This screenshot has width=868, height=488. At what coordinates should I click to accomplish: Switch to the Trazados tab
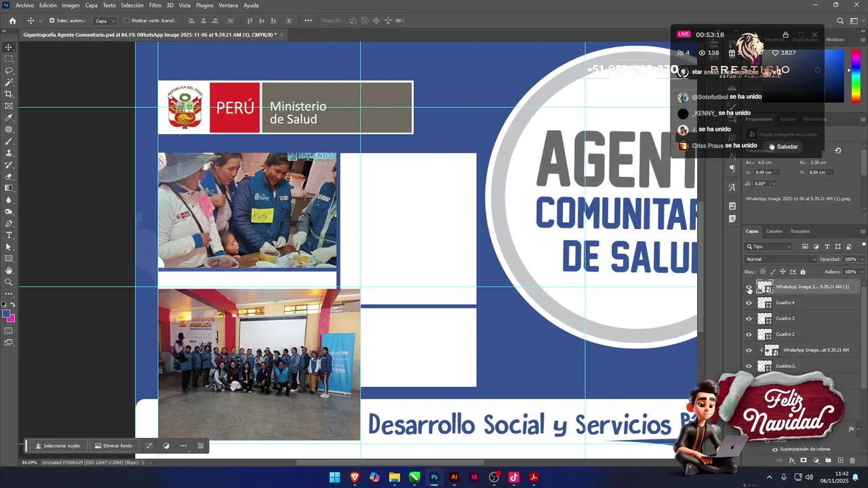(800, 231)
